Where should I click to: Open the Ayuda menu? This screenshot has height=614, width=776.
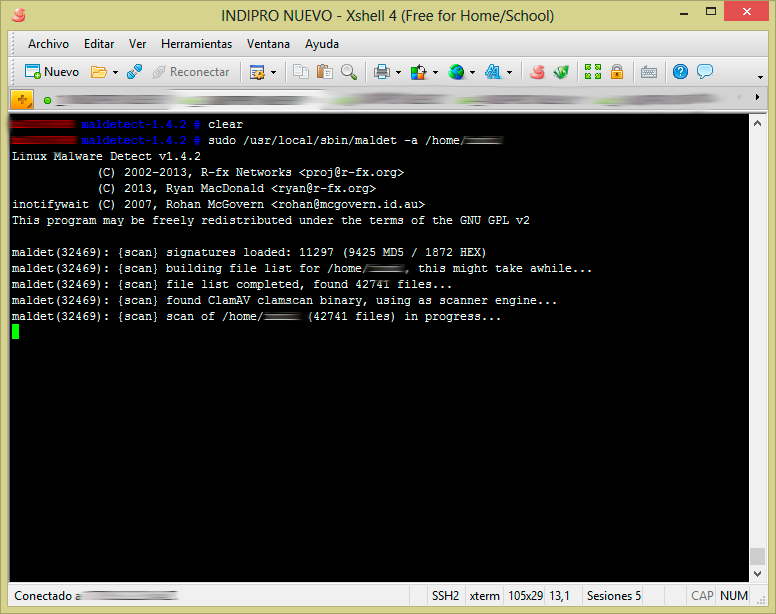[x=322, y=44]
